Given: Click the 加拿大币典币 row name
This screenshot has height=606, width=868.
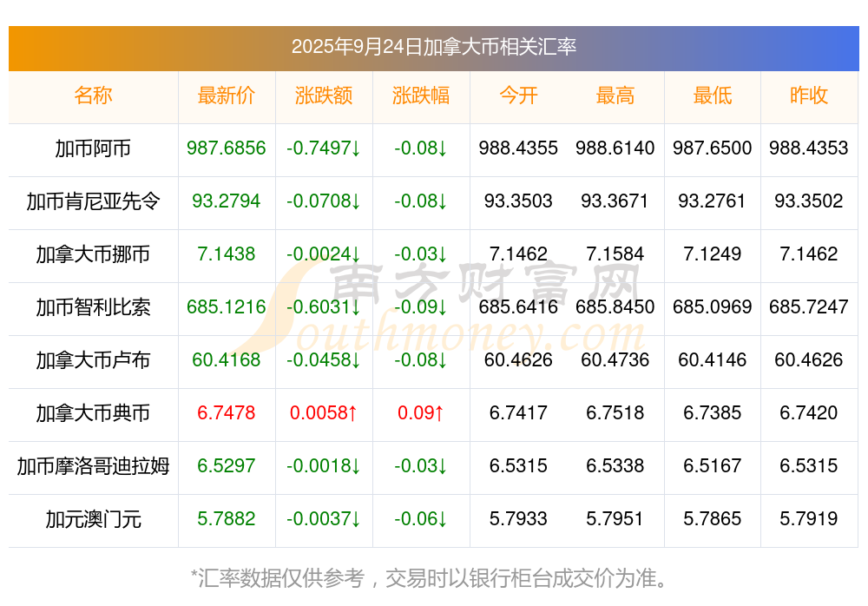Looking at the screenshot, I should tap(93, 413).
